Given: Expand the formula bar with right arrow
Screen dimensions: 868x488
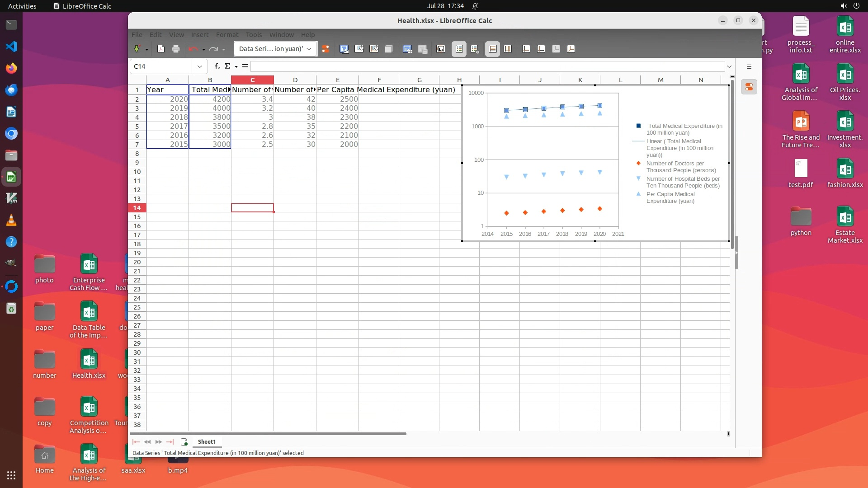Looking at the screenshot, I should (729, 66).
